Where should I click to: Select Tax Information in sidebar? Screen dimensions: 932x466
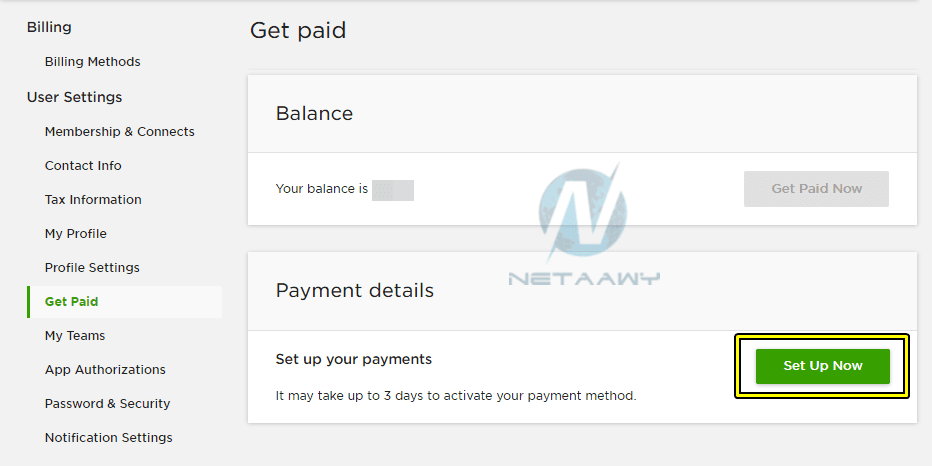[93, 200]
